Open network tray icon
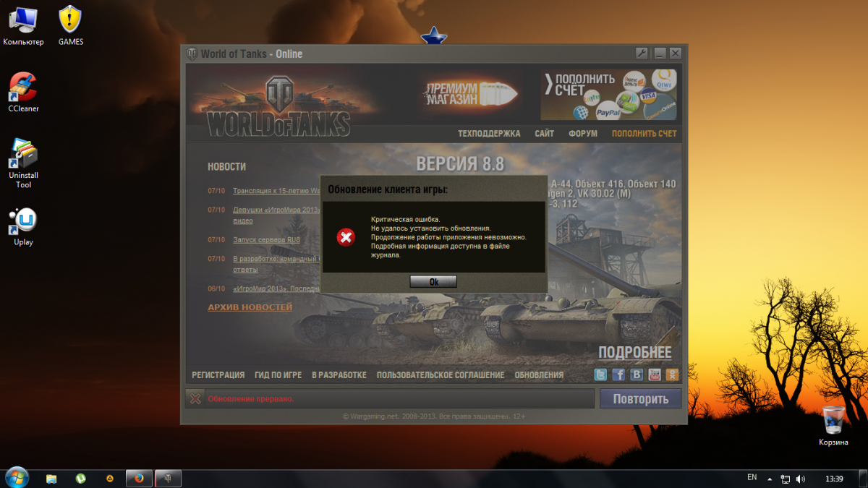 tap(786, 479)
